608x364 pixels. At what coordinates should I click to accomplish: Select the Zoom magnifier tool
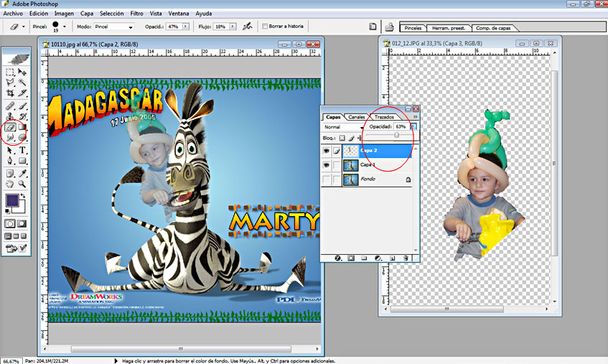(22, 184)
